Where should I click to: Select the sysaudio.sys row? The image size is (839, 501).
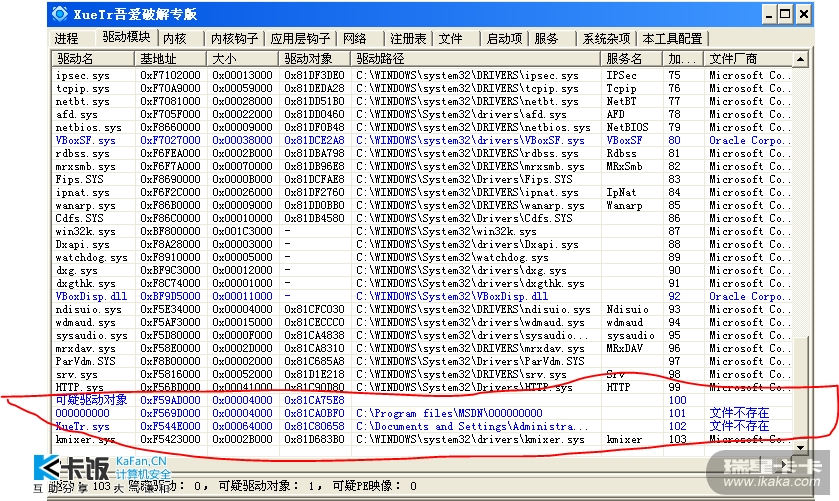(x=422, y=335)
